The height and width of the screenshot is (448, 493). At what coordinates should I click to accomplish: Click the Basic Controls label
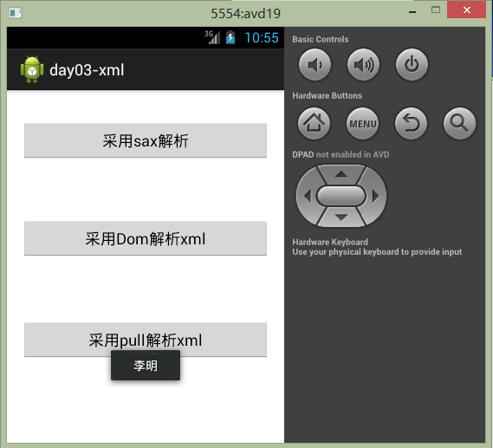point(321,39)
